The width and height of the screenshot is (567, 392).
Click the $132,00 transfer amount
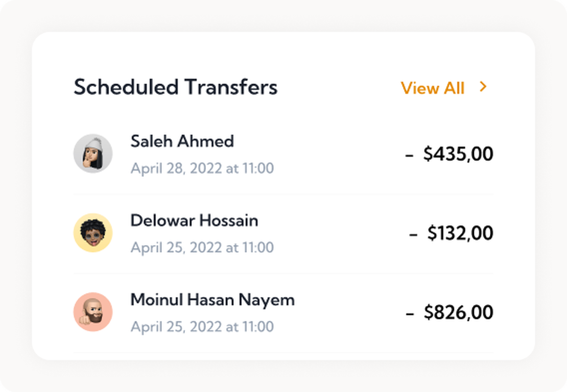coord(460,233)
